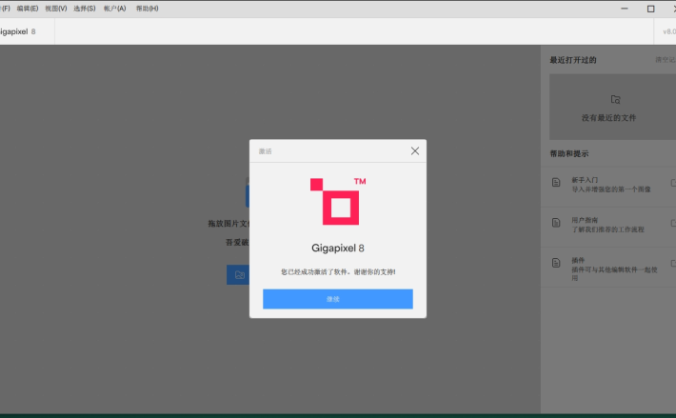Click the Gigapixel 8 title in dialog
This screenshot has width=676, height=418.
click(338, 248)
